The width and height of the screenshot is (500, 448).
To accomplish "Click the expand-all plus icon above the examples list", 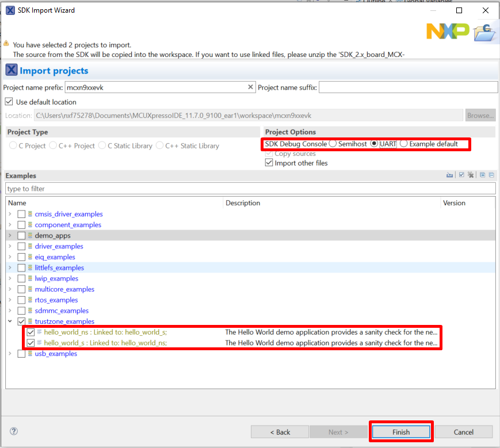I will coord(483,175).
